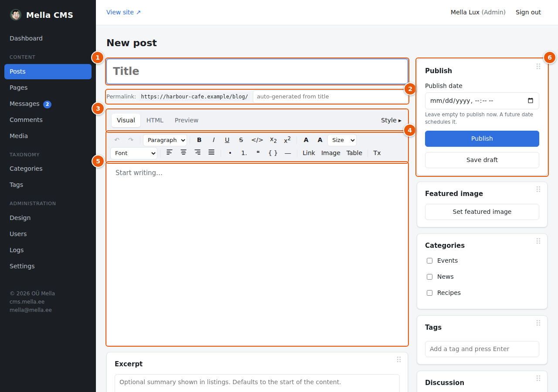Switch to the HTML editor tab
Viewport: 558px width, 392px height.
(155, 120)
